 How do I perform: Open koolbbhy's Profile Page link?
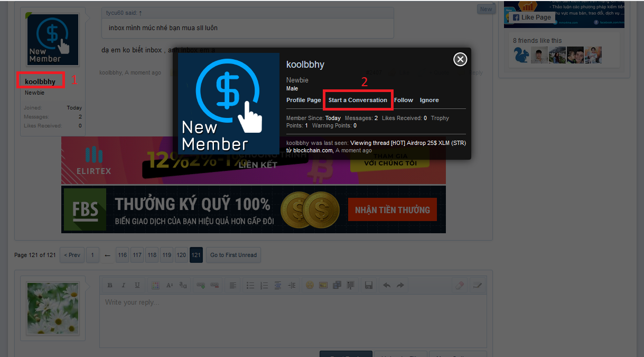pyautogui.click(x=303, y=100)
